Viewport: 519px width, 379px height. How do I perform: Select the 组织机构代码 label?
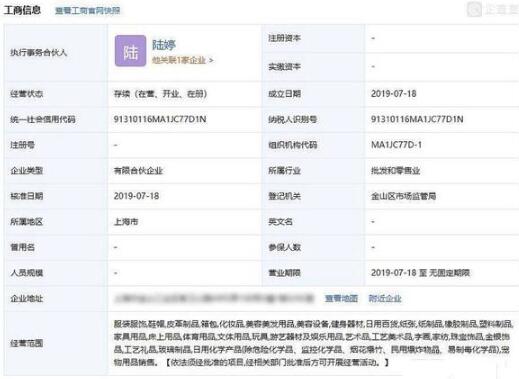293,145
